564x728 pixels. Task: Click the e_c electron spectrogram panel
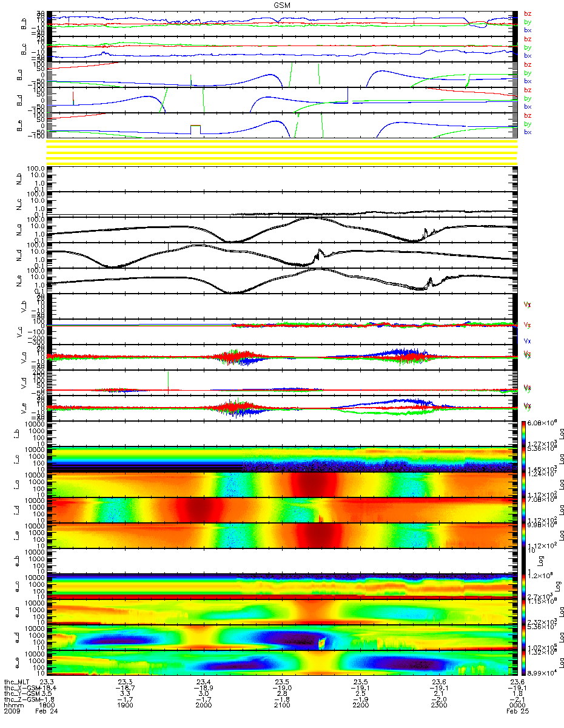[281, 587]
